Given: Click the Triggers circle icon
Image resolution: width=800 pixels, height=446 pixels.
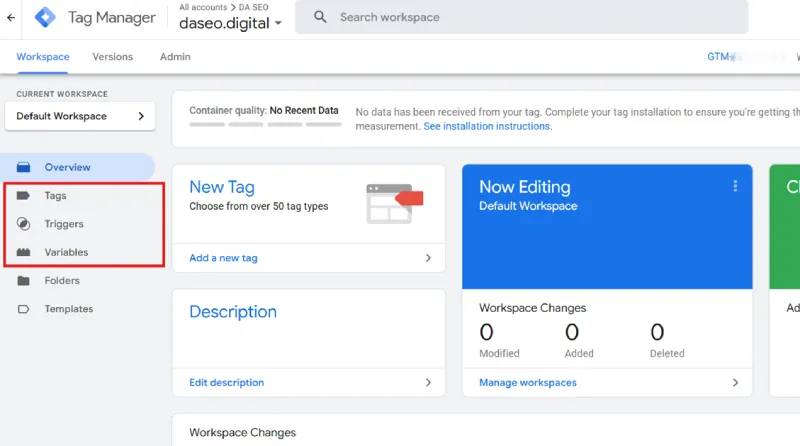Looking at the screenshot, I should pos(23,224).
